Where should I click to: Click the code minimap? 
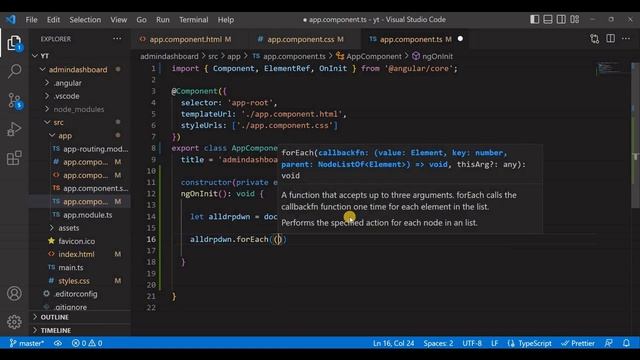click(x=610, y=69)
